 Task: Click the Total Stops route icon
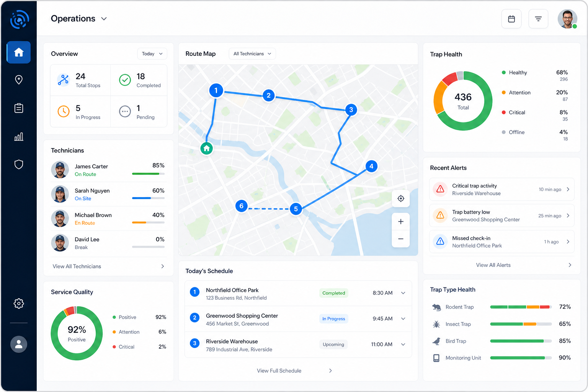(x=63, y=80)
